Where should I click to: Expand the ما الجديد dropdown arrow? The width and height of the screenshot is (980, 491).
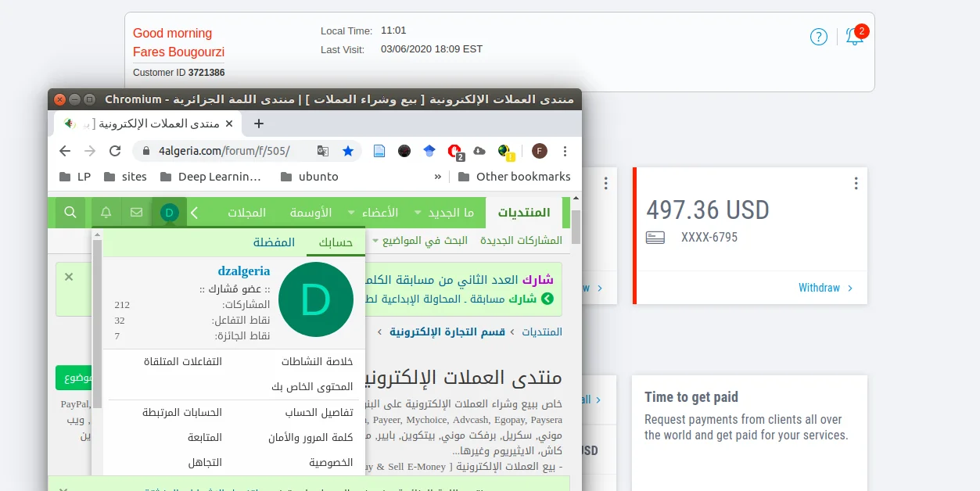[x=418, y=213]
